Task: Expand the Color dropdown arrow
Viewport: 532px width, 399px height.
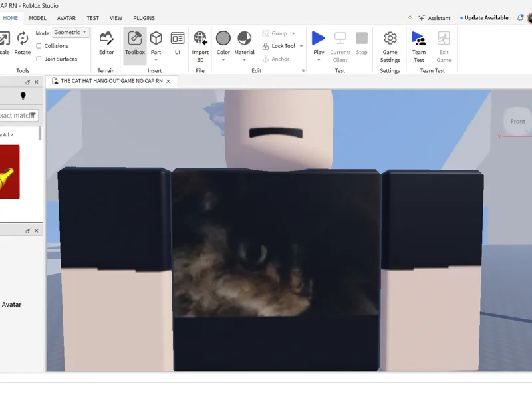Action: 223,60
